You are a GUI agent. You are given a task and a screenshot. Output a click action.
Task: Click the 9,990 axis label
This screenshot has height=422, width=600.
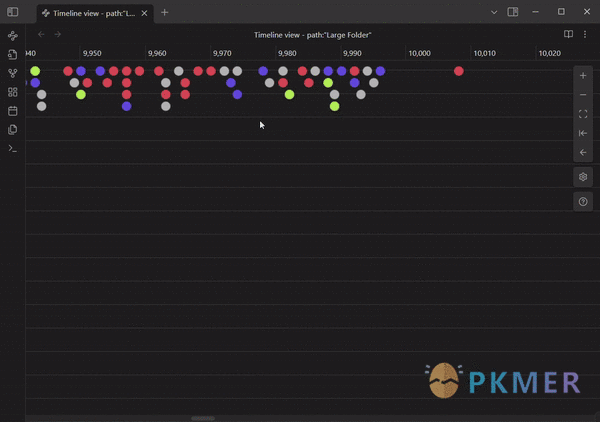pyautogui.click(x=352, y=53)
